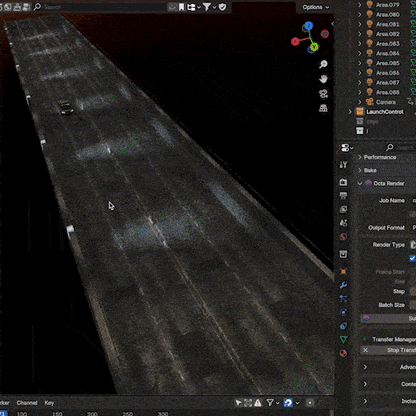Toggle camera view icon in viewport
This screenshot has width=416, height=416.
coord(323,94)
